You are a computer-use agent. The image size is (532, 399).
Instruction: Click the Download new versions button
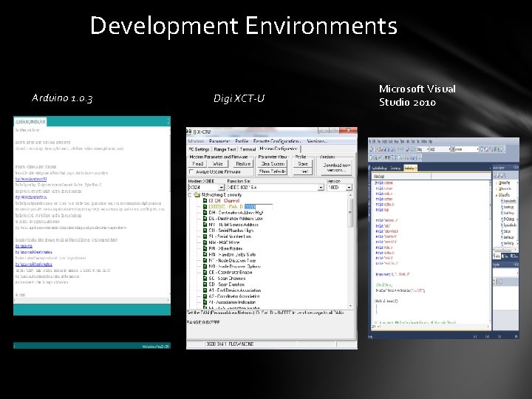(336, 167)
